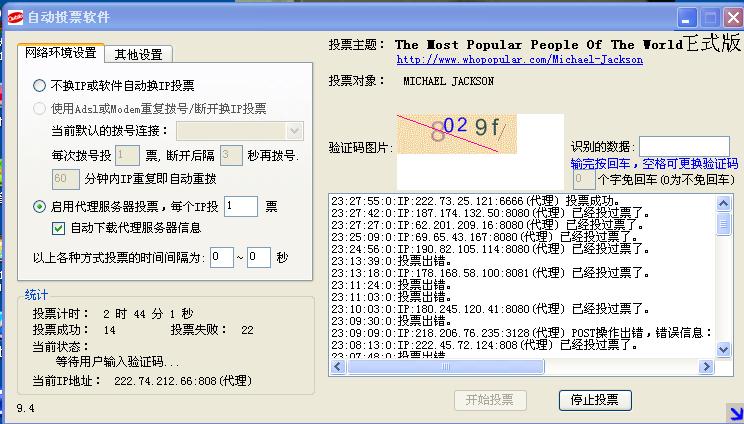744x424 pixels.
Task: Select log line with IP 187.174.132.50
Action: tap(491, 213)
